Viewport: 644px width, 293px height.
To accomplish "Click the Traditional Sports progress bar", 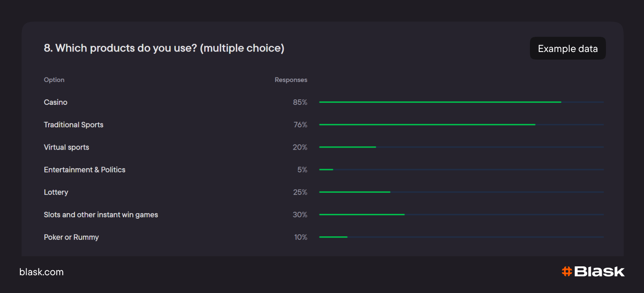I will [x=427, y=125].
